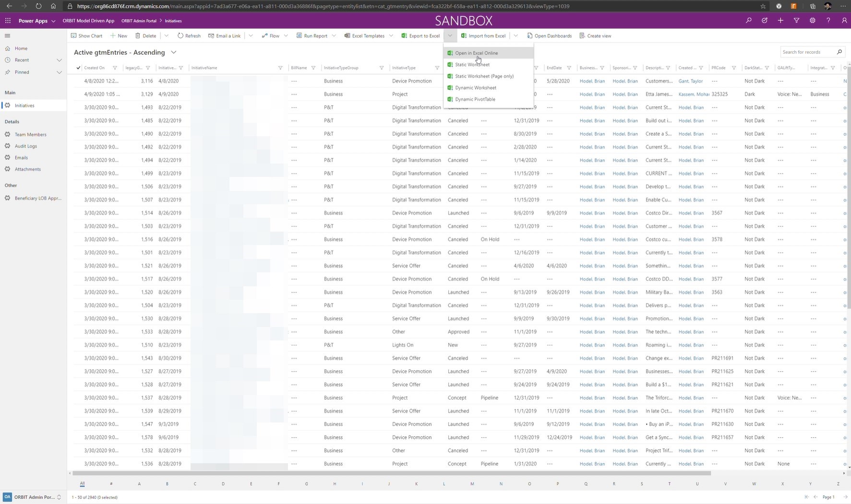
Task: Expand the Recent section in sidebar
Action: 59,60
